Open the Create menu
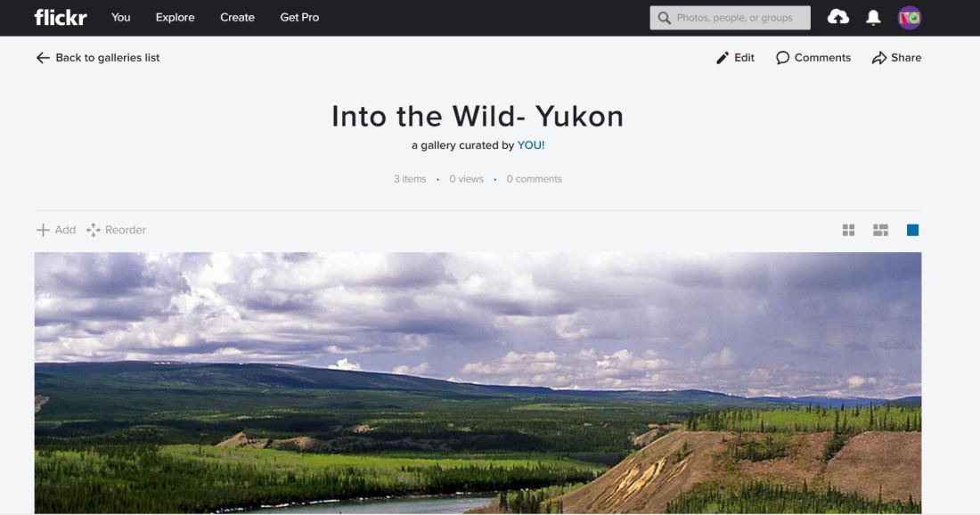Screen dimensions: 980x515 (x=237, y=18)
